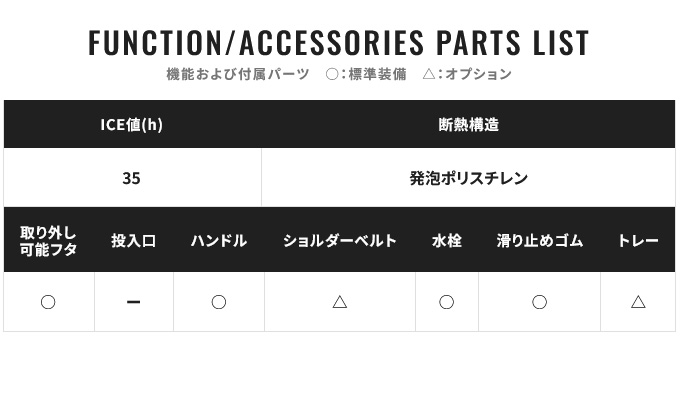Click the ショルダーベルト column header
The height and width of the screenshot is (414, 680).
340,240
